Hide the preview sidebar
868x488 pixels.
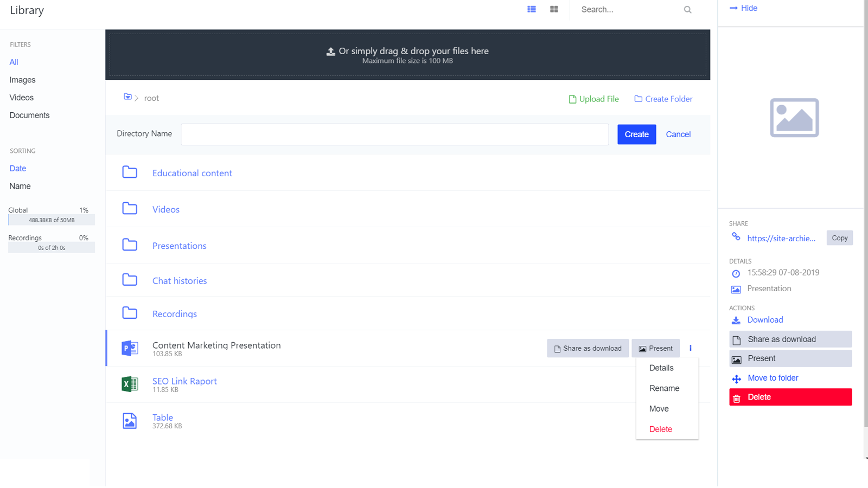(x=743, y=8)
